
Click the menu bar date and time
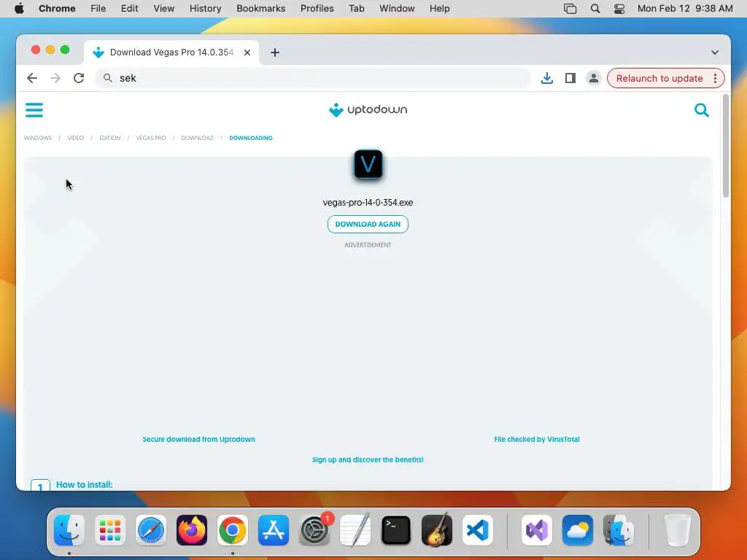pyautogui.click(x=684, y=9)
